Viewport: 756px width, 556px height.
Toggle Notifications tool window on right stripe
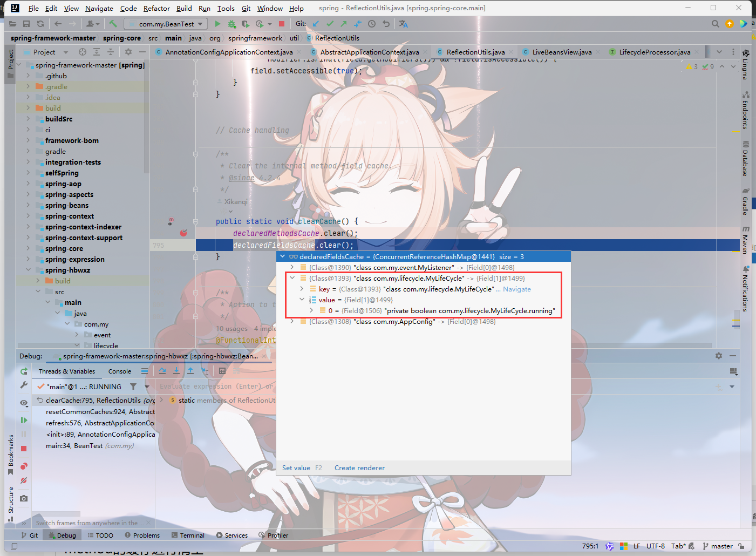tap(745, 288)
